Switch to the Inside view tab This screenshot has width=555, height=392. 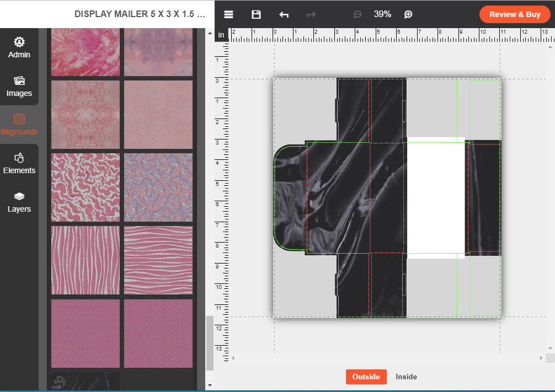click(406, 377)
